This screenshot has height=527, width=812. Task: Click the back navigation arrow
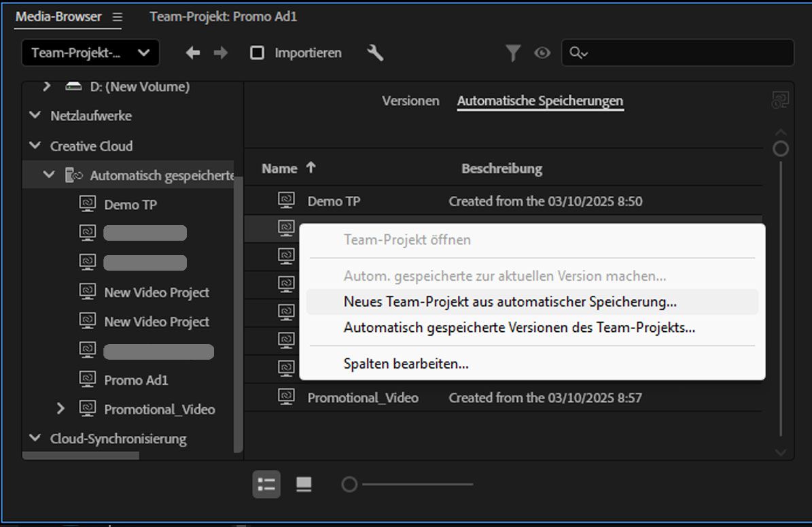click(x=193, y=53)
